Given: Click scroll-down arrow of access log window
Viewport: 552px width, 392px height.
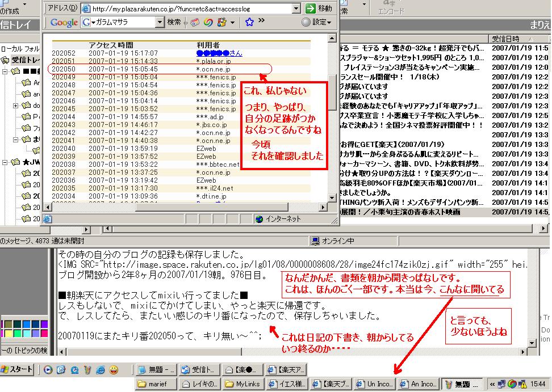Looking at the screenshot, I should (332, 198).
